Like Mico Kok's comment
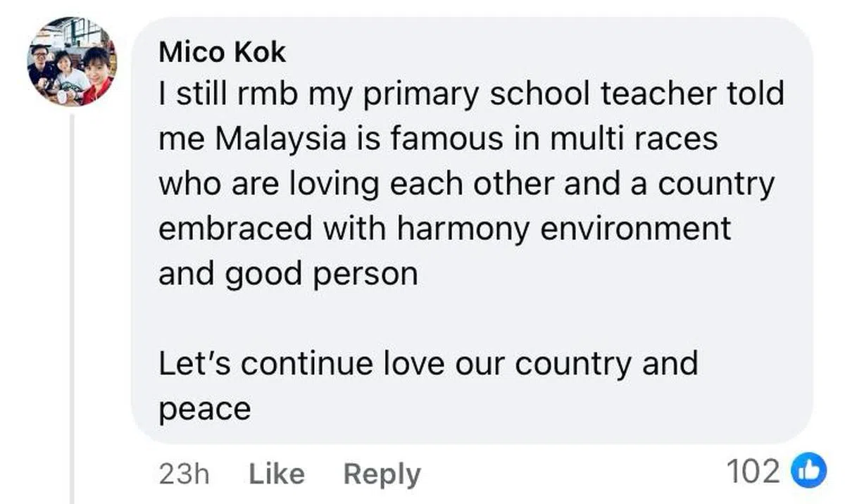 (x=276, y=474)
